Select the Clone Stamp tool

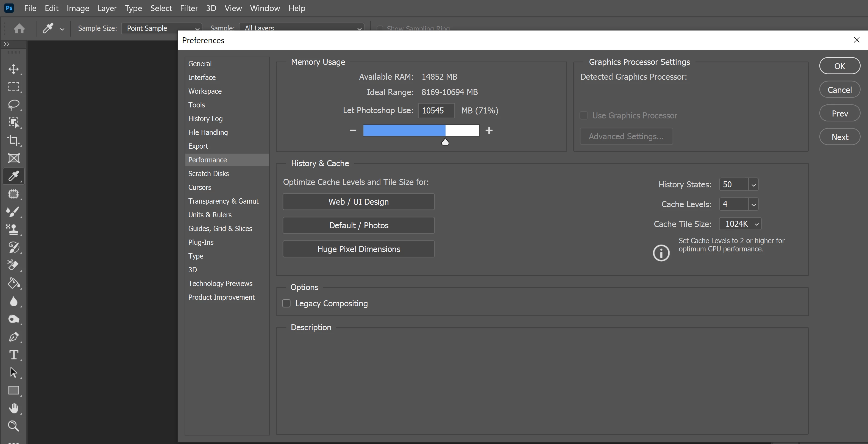13,229
